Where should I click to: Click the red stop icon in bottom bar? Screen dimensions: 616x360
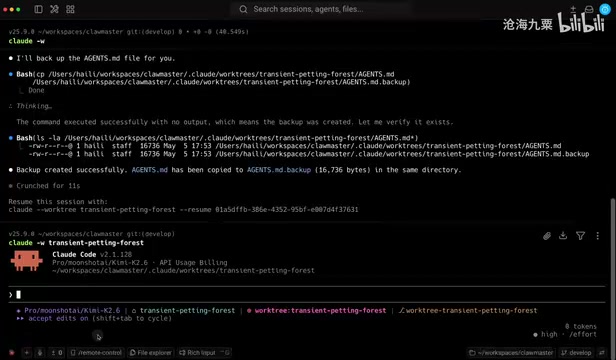12,353
